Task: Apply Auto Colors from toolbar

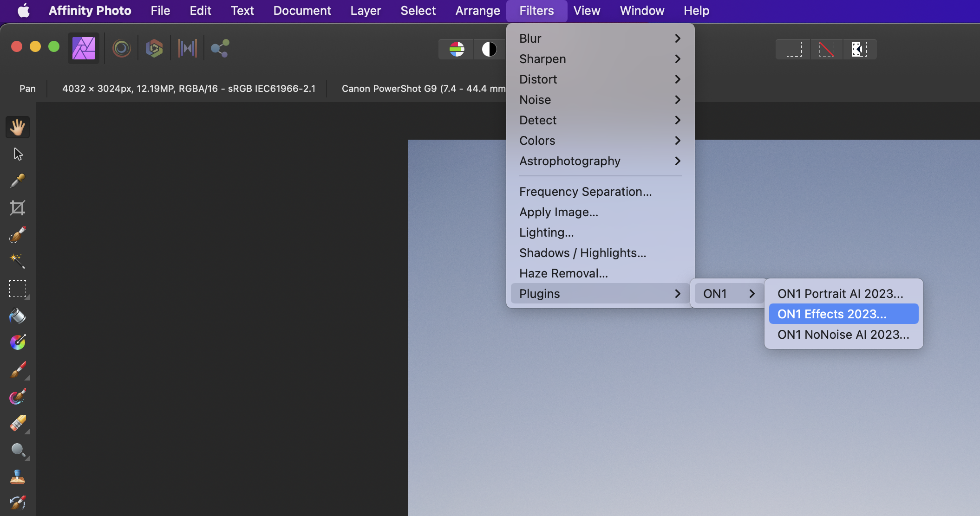Action: 457,49
